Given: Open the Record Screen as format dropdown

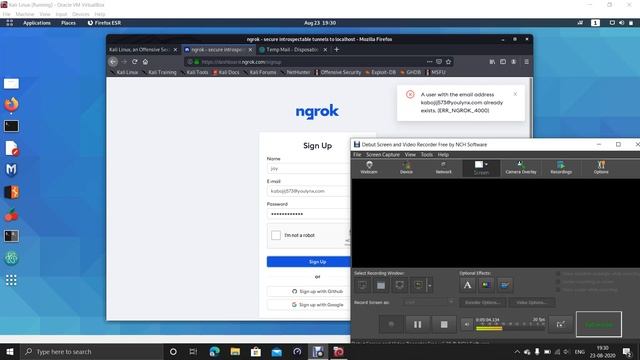Looking at the screenshot, I should [x=429, y=302].
